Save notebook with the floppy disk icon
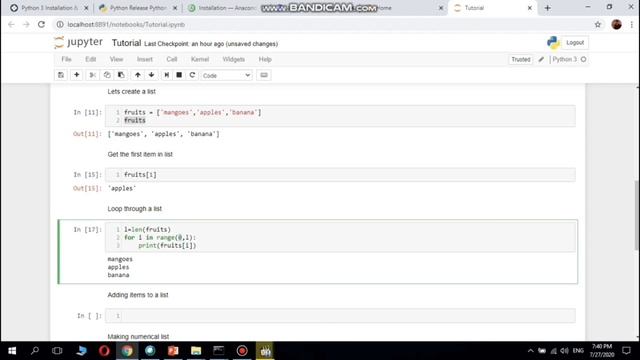640x360 pixels. pos(61,75)
